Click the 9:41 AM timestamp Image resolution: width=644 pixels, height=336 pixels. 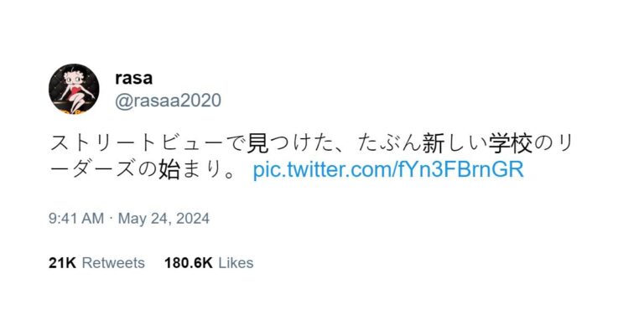coord(76,218)
